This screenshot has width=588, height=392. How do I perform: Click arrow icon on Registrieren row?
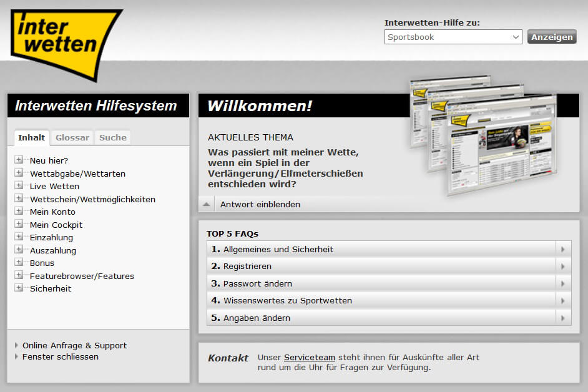pyautogui.click(x=563, y=267)
